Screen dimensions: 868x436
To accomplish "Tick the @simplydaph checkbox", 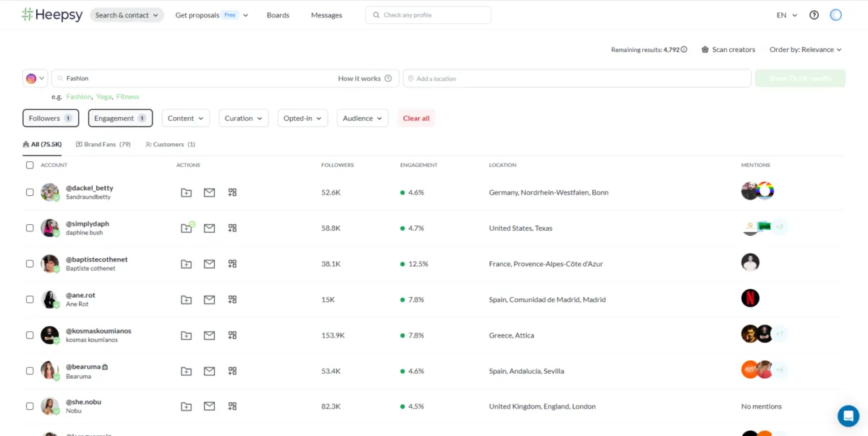I will tap(30, 228).
